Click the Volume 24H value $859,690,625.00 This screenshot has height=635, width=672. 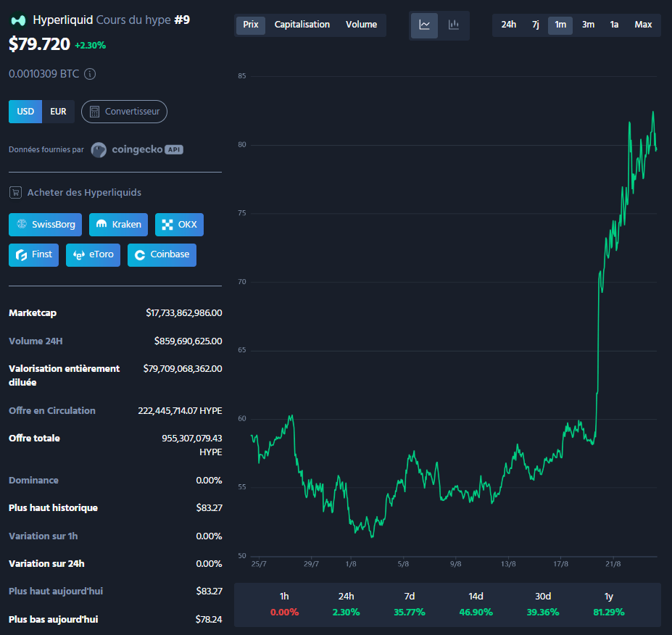click(188, 341)
